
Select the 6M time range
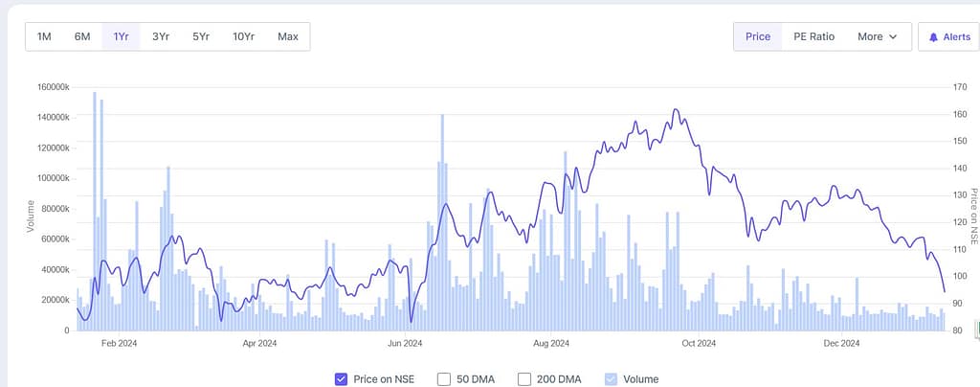point(82,37)
